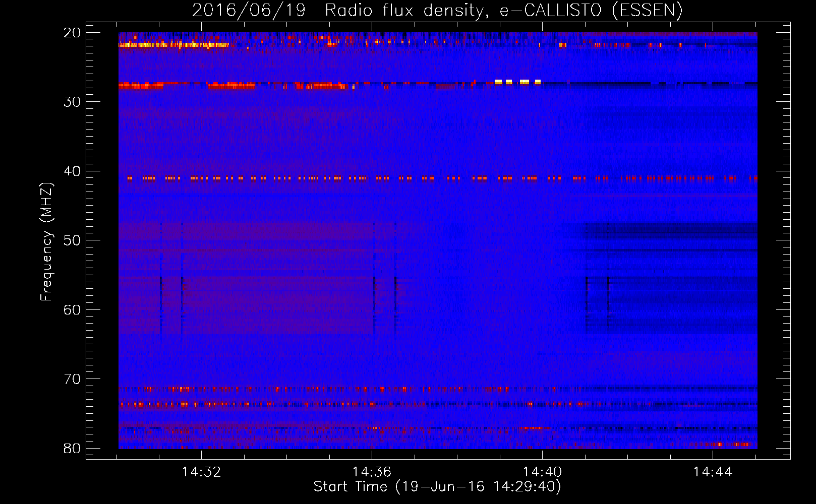Click the x-axis label 'Start Time (19-Jun-16 14:29:40)'
This screenshot has height=504, width=816.
pyautogui.click(x=437, y=487)
